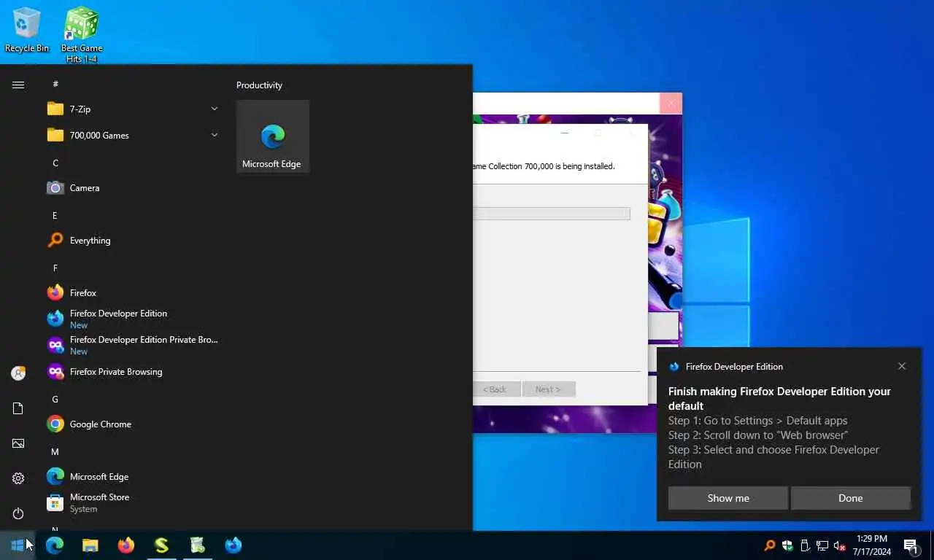Open Firefox Developer Edition Private Browsing entry
The height and width of the screenshot is (560, 934).
(133, 346)
